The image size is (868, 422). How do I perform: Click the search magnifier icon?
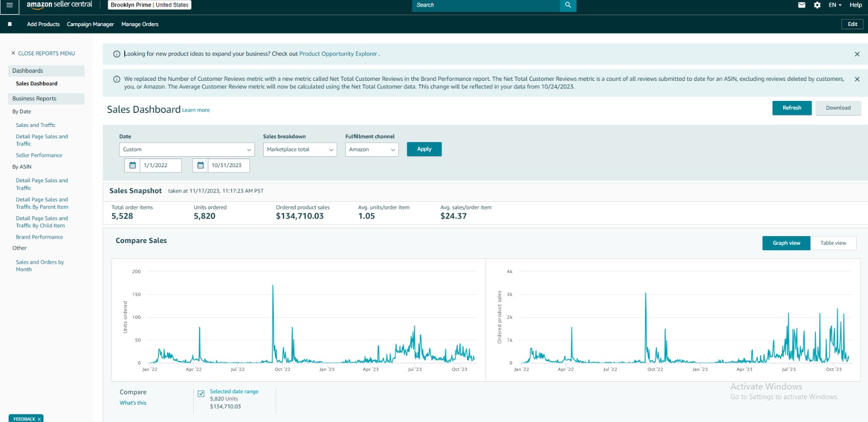568,5
